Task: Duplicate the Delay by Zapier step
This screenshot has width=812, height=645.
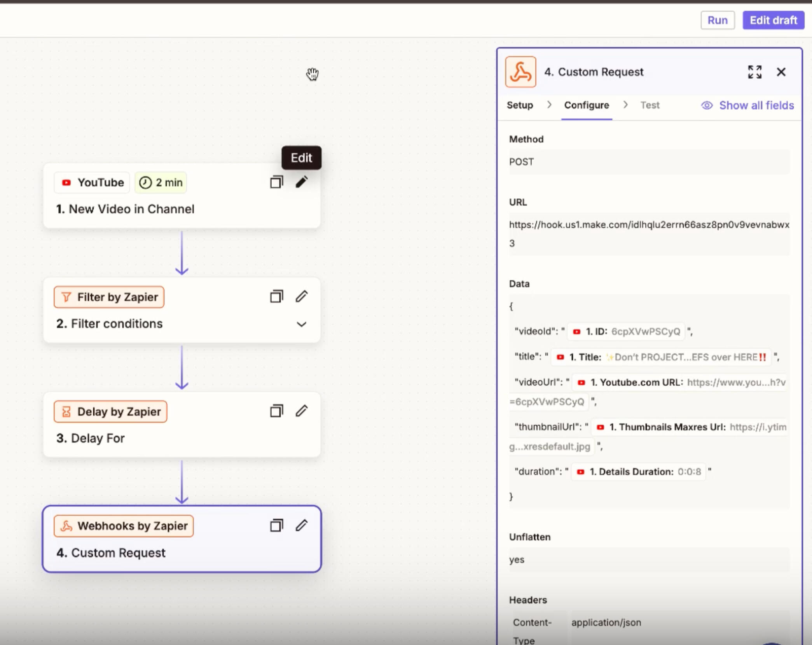Action: tap(276, 411)
